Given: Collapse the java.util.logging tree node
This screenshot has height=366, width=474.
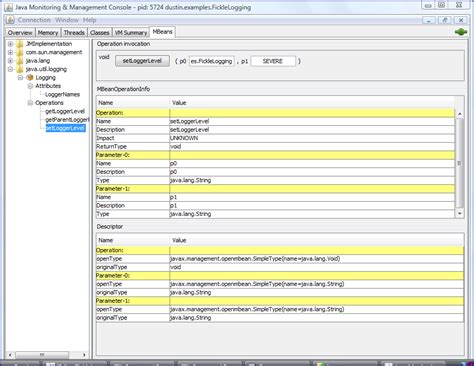Looking at the screenshot, I should (10, 69).
